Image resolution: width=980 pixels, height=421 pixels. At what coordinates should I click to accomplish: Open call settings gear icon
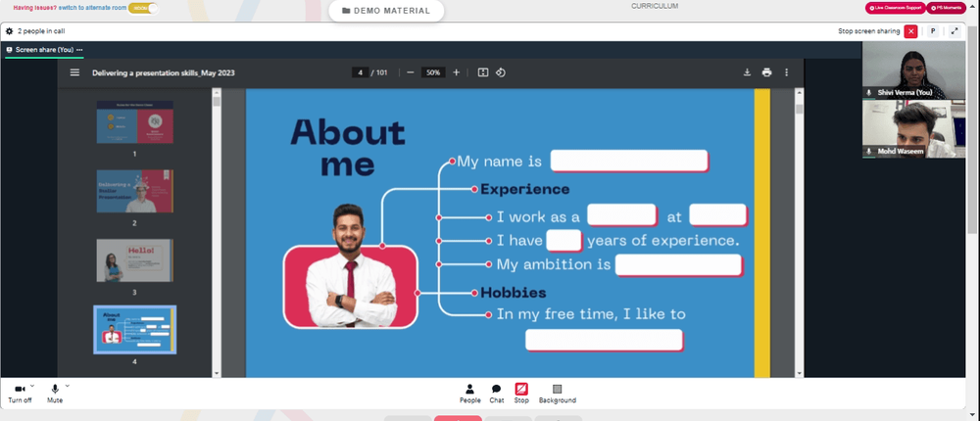click(x=9, y=31)
